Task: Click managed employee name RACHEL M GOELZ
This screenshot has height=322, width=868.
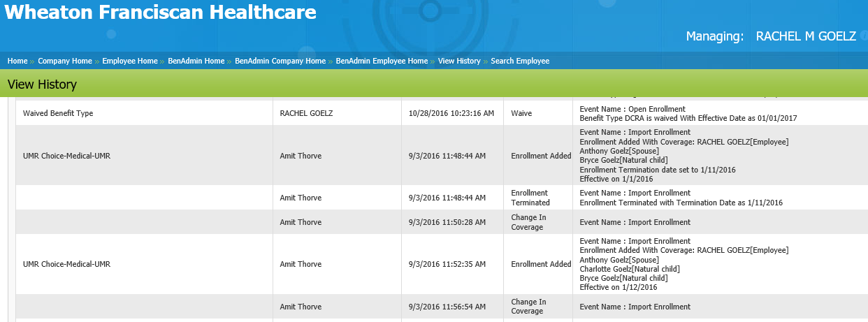Action: coord(806,36)
